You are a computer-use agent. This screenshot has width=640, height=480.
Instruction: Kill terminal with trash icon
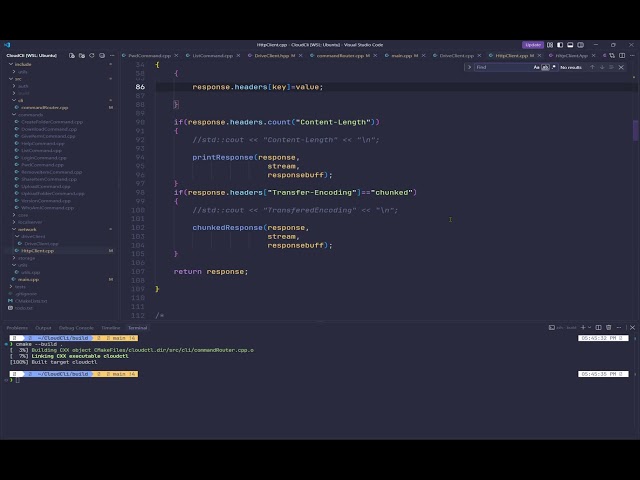(x=609, y=327)
